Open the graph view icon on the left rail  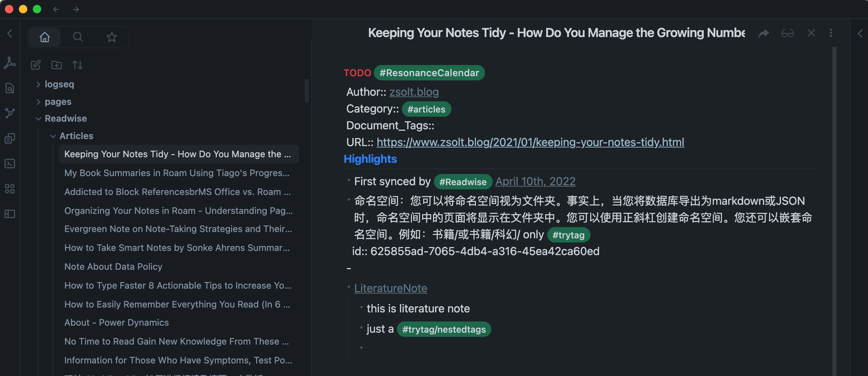(x=10, y=113)
